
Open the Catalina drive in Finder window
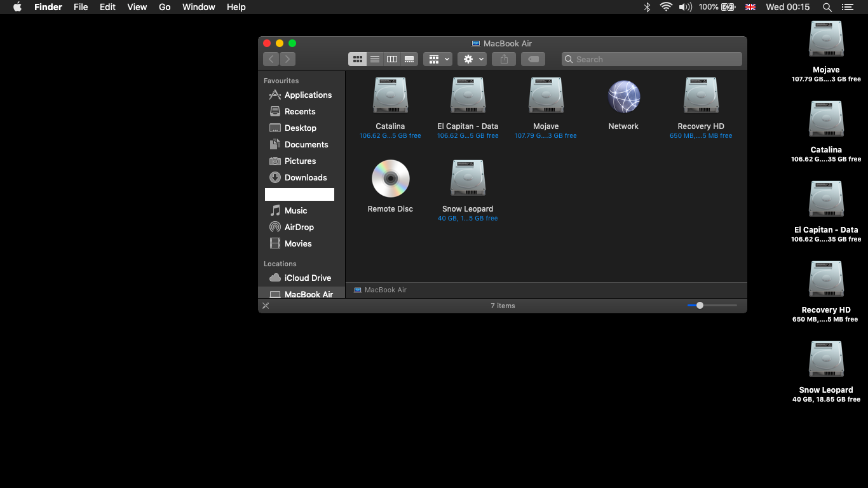point(390,96)
